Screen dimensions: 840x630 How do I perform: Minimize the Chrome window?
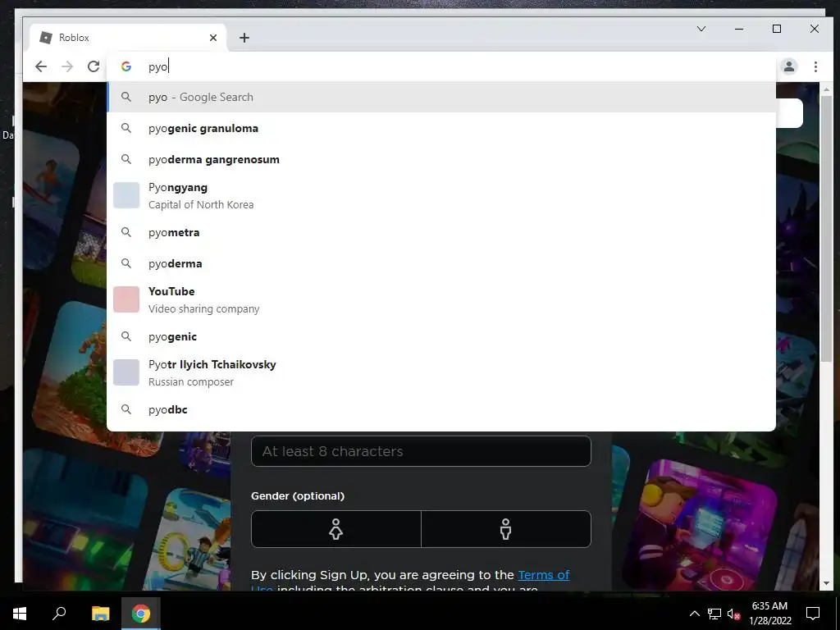(x=739, y=29)
